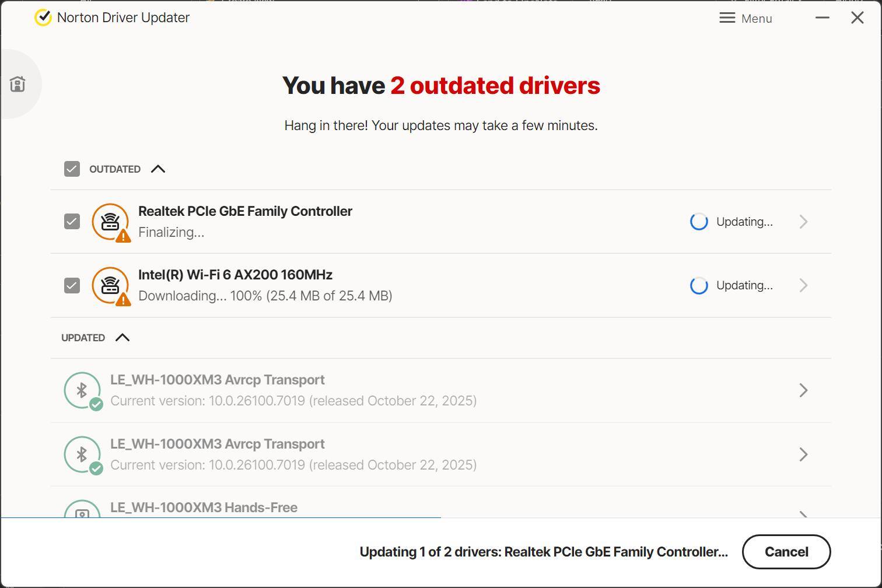Click the Intel Wi-Fi device warning icon
Viewport: 882px width, 588px height.
click(110, 285)
